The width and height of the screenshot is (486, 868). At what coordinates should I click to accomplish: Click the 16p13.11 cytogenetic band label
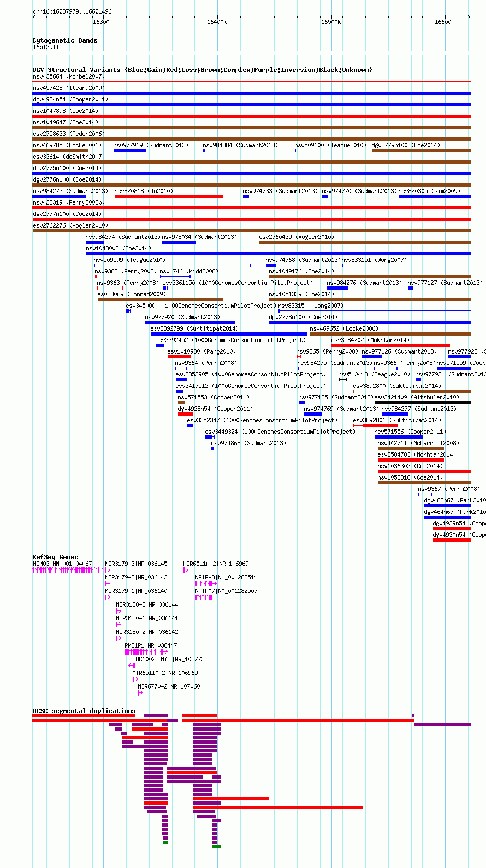point(46,47)
